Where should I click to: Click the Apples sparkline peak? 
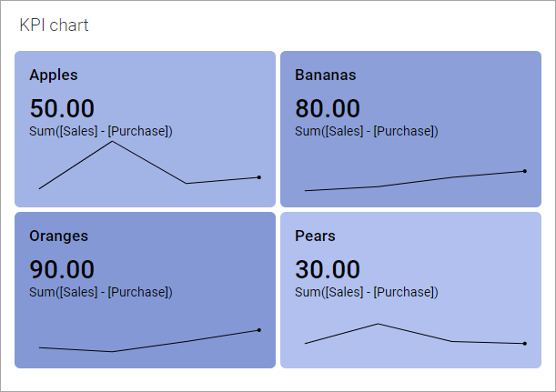click(x=112, y=142)
